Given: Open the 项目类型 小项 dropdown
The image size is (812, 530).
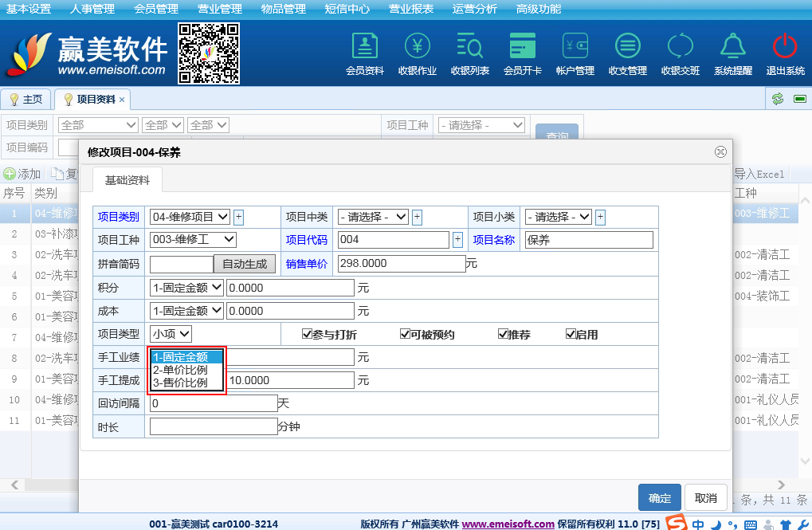Looking at the screenshot, I should (x=171, y=334).
